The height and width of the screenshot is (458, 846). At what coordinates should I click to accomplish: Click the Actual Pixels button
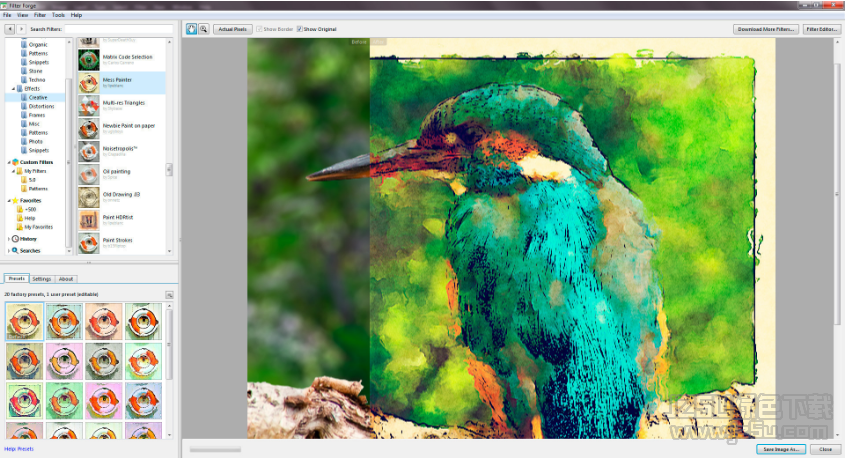(x=233, y=29)
